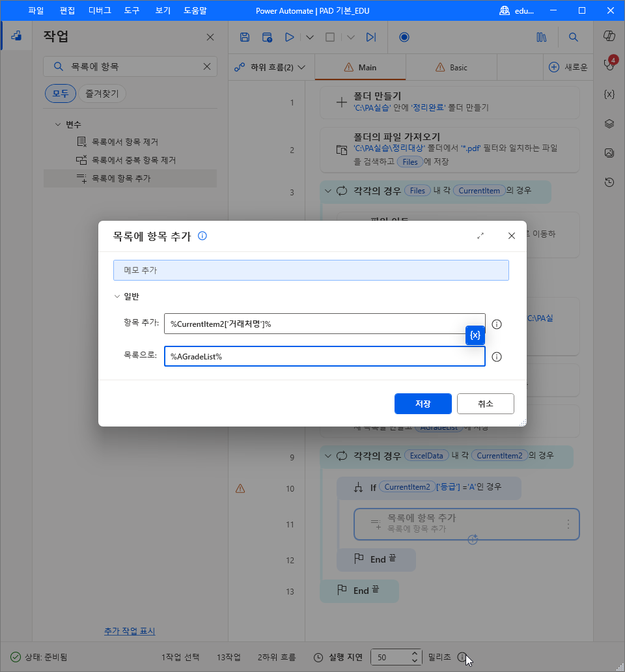The image size is (625, 672).
Task: Open the 도움말 menu
Action: tap(195, 10)
